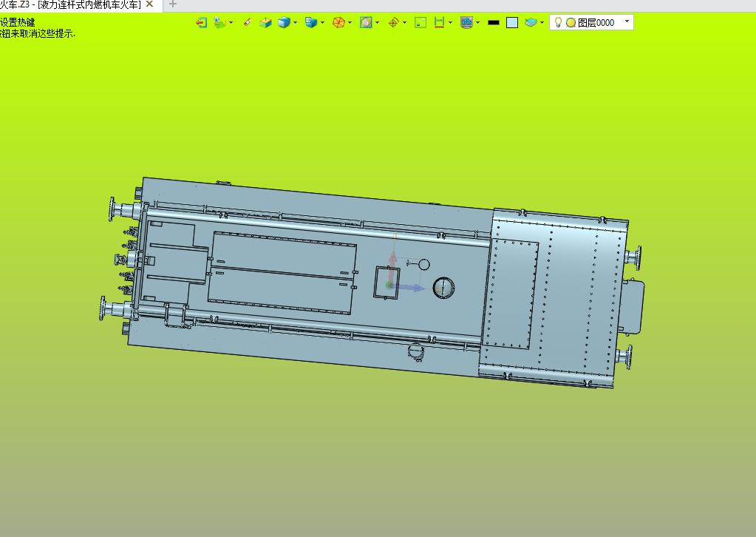Expand the crosshair target dropdown arrow
756x537 pixels.
point(404,23)
